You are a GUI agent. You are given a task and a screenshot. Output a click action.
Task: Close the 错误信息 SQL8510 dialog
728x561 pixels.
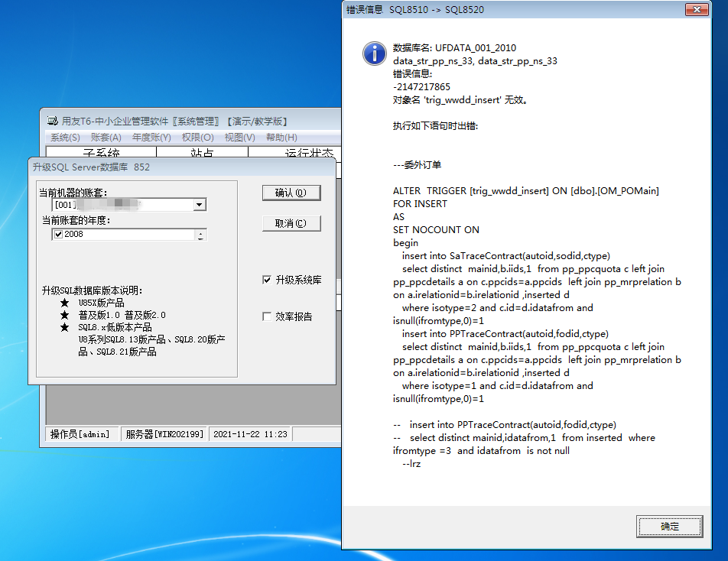(x=697, y=9)
